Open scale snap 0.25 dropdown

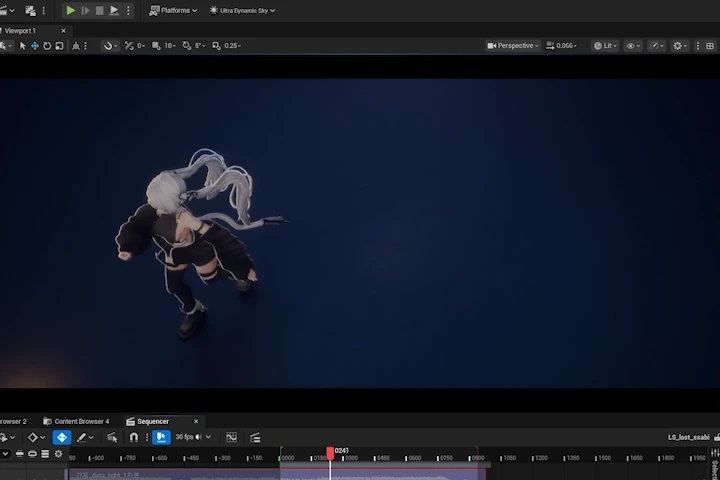click(233, 46)
